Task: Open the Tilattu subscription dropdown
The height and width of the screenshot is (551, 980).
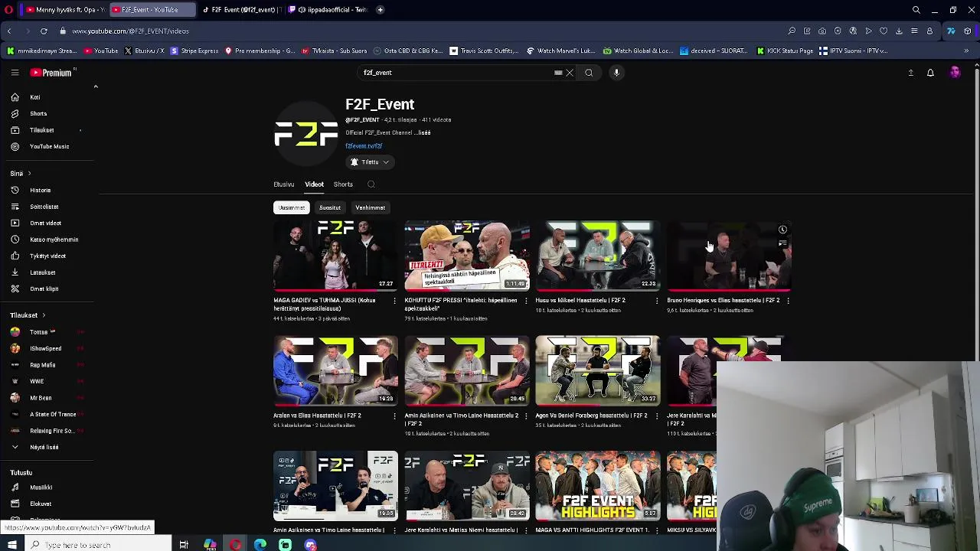Action: click(x=370, y=162)
